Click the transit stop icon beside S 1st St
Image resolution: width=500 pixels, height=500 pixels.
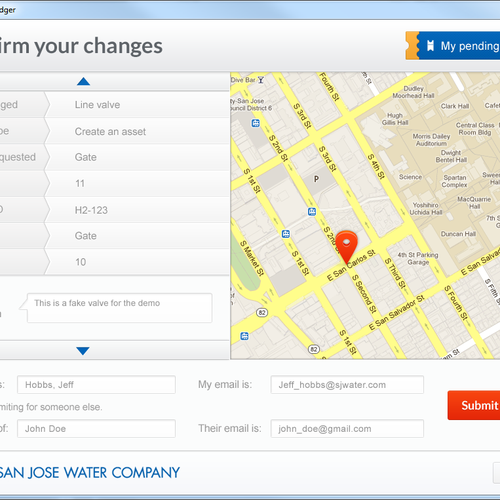tap(286, 234)
